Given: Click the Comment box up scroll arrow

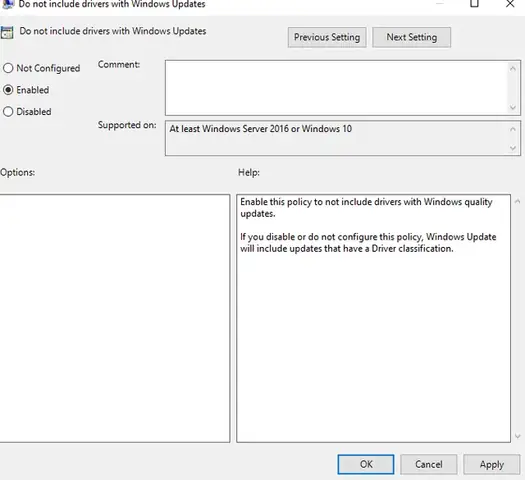Looking at the screenshot, I should click(x=512, y=69).
